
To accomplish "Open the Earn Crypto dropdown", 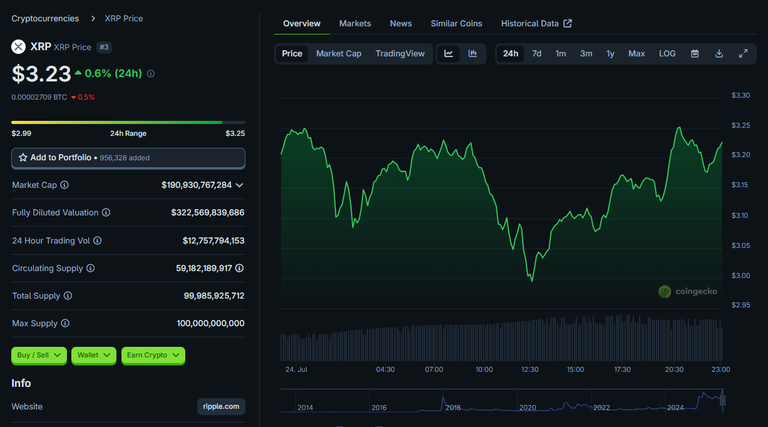I will point(153,356).
